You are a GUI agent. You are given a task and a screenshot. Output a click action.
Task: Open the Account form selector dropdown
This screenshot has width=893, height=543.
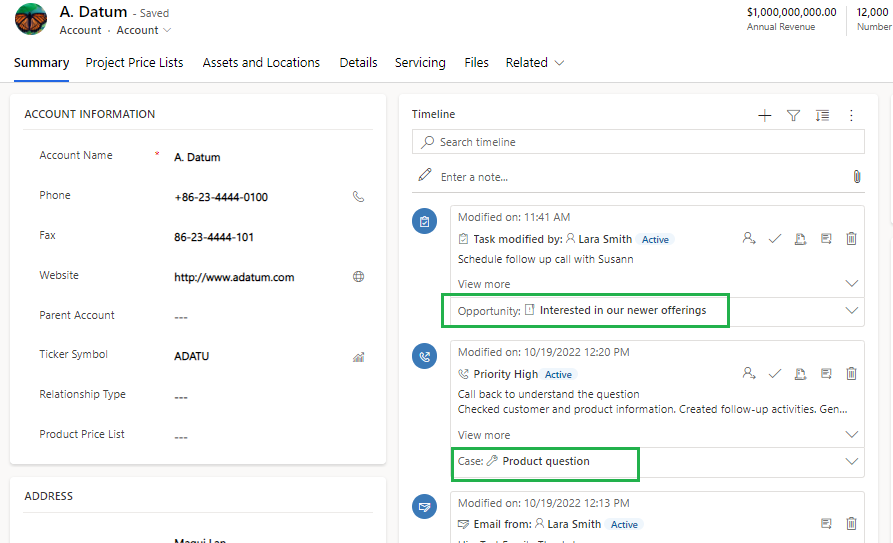(x=144, y=30)
